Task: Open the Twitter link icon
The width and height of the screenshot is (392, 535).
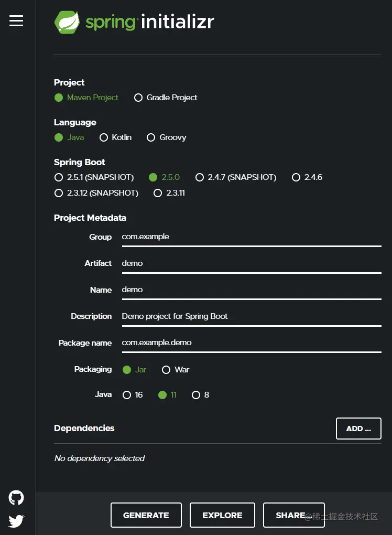Action: tap(16, 521)
